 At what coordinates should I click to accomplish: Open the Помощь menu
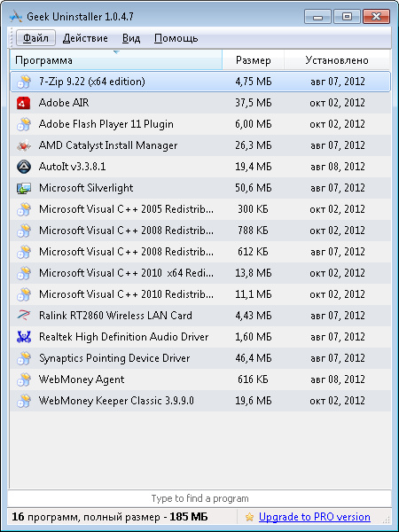point(176,38)
